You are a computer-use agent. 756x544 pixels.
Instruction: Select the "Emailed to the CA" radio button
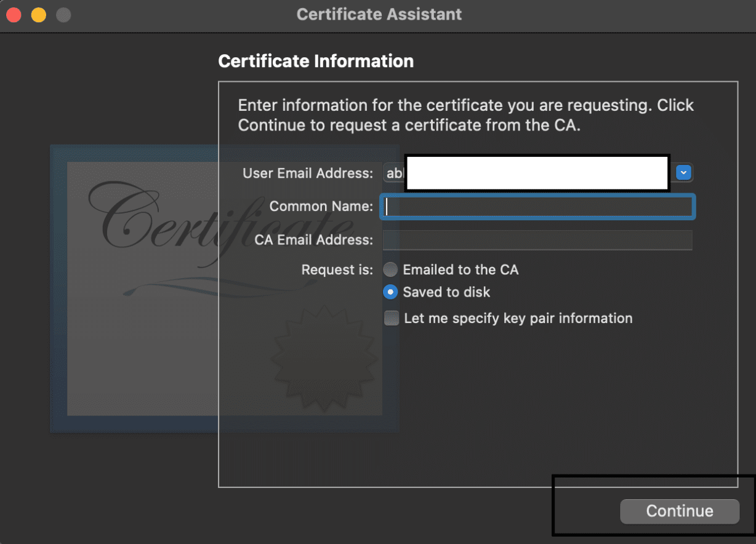(x=390, y=270)
